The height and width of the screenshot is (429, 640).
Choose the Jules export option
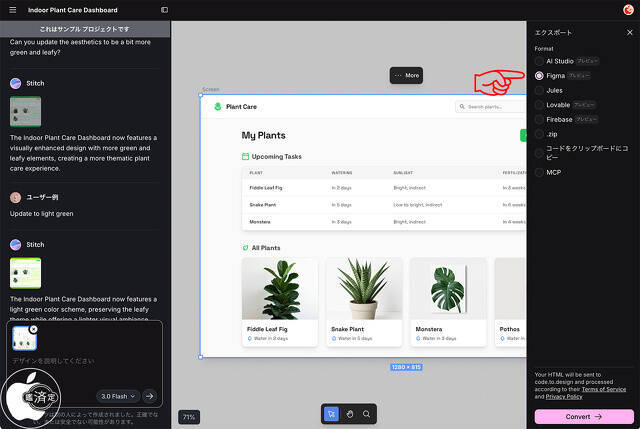(540, 90)
